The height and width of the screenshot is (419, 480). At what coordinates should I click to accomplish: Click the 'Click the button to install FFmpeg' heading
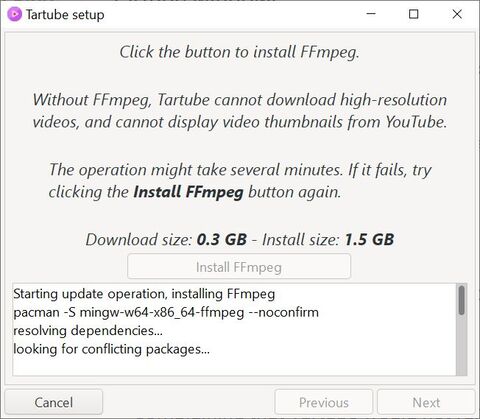[239, 52]
